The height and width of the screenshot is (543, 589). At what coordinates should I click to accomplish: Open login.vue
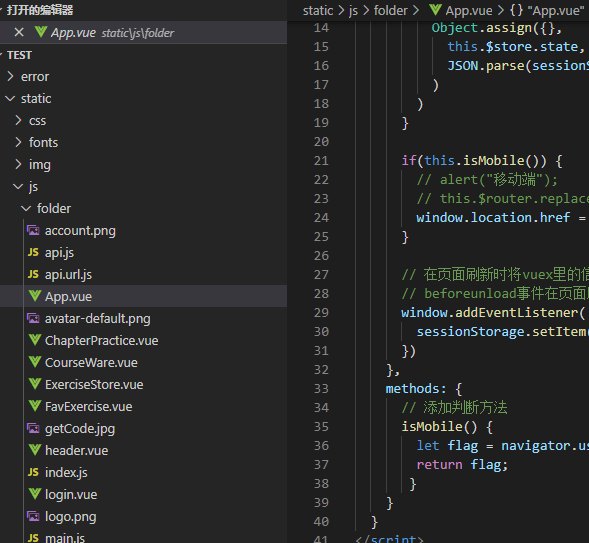pos(71,495)
